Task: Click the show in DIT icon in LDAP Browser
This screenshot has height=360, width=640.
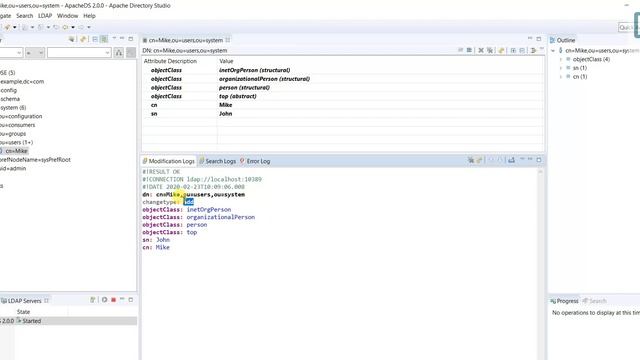Action: coord(72,39)
